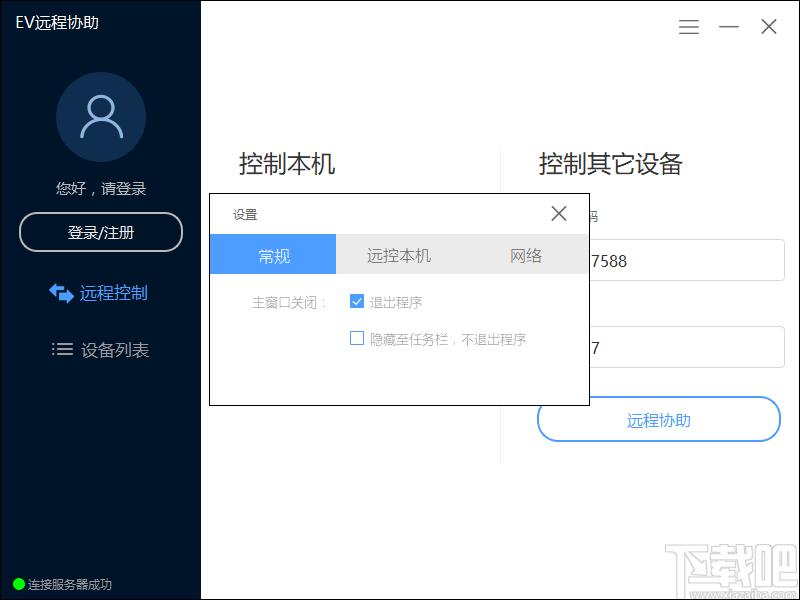
Task: Click the user avatar icon
Action: point(101,117)
